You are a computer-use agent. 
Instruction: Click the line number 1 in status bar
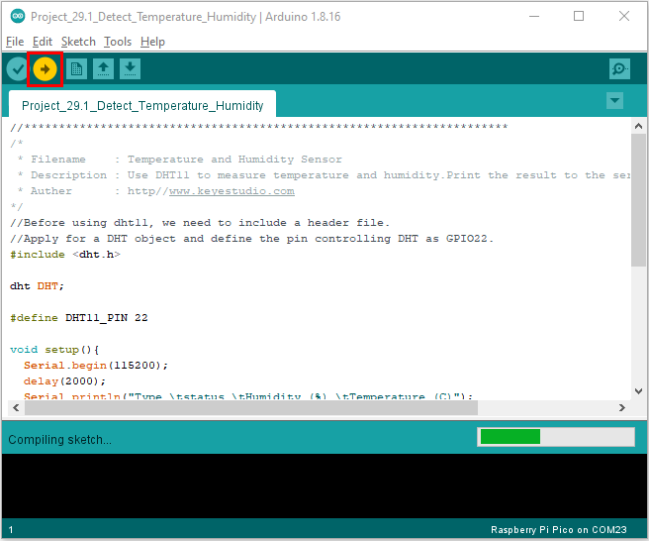(x=11, y=529)
